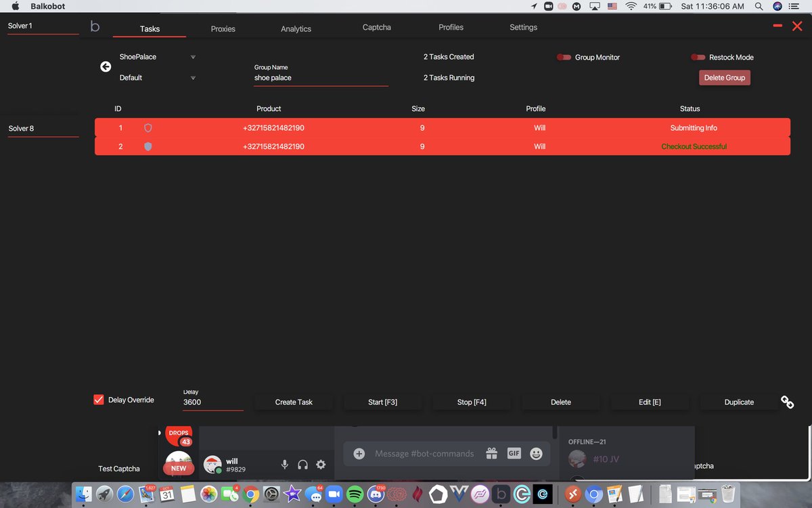Uncheck the Delay Override checkbox
The height and width of the screenshot is (508, 812).
pyautogui.click(x=99, y=400)
